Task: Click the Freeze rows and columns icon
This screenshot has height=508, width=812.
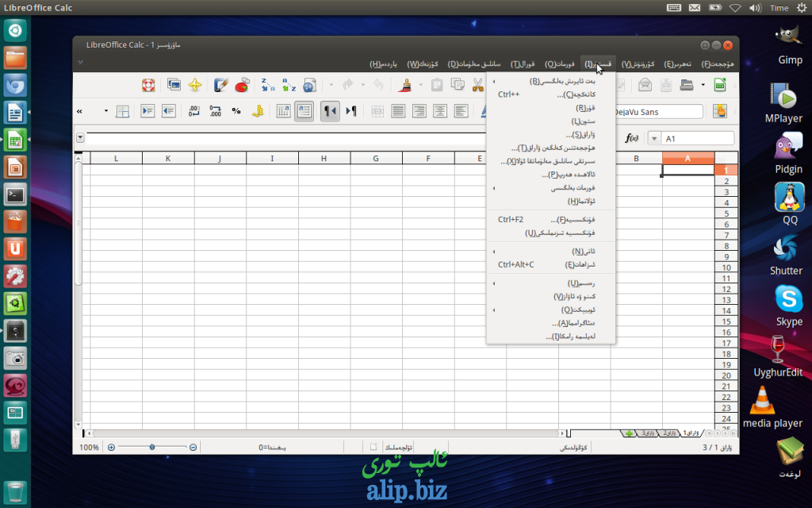Action: coord(122,111)
